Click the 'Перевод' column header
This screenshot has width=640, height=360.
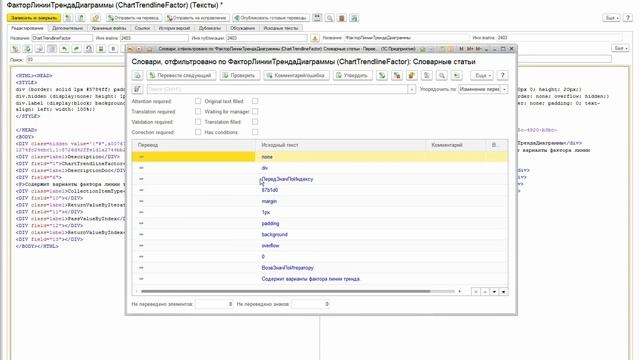point(194,145)
